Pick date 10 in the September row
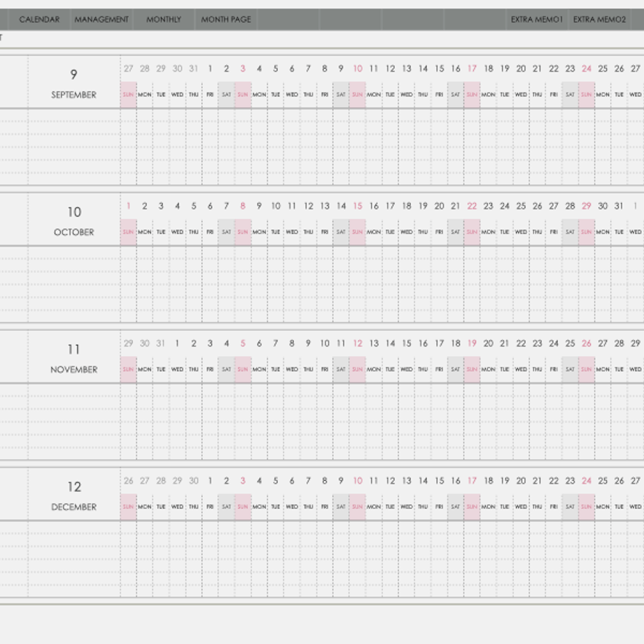This screenshot has width=644, height=644. point(358,69)
